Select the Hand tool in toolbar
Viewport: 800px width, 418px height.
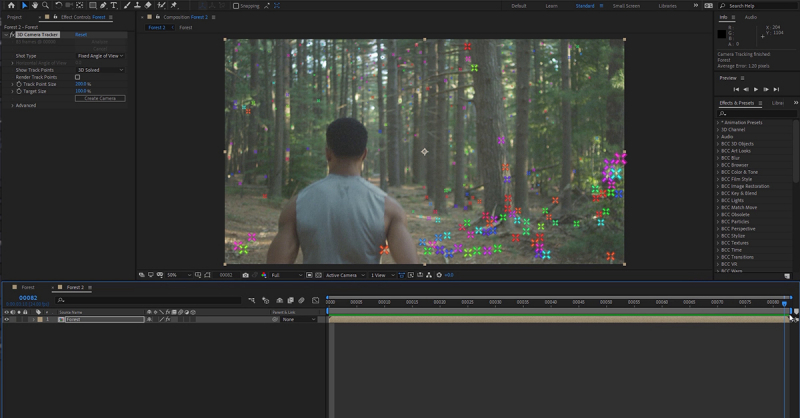34,5
